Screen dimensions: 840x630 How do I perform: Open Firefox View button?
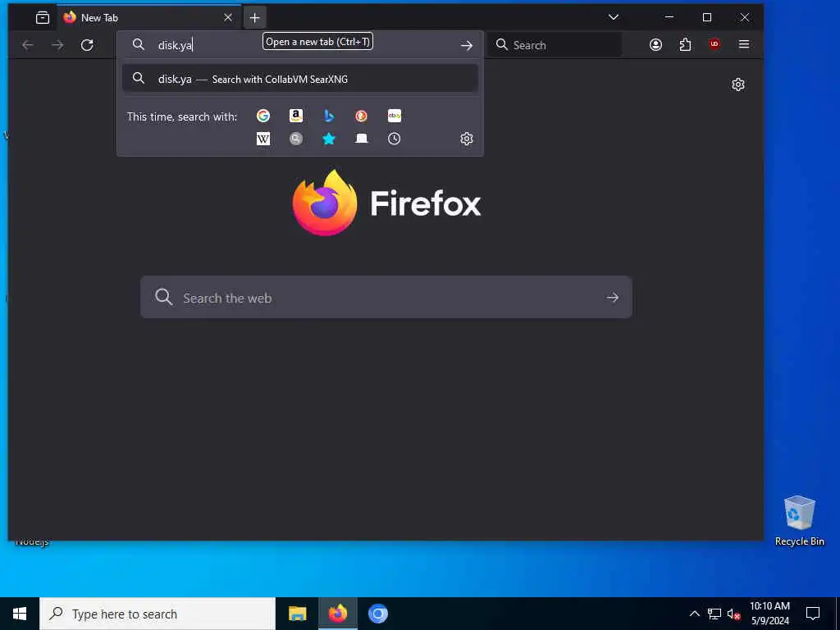coord(43,18)
